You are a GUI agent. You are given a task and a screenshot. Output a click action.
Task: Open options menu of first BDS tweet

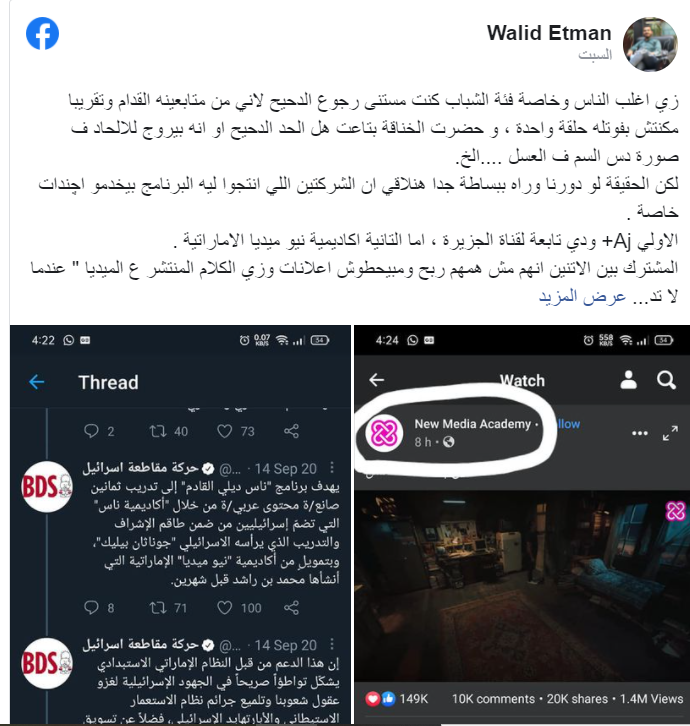pyautogui.click(x=332, y=468)
